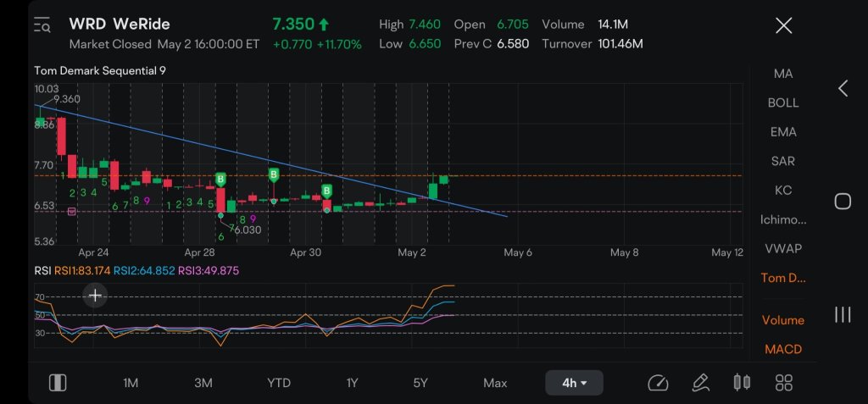Screen dimensions: 868x404
Task: Open the 4h interval dropdown
Action: click(574, 383)
